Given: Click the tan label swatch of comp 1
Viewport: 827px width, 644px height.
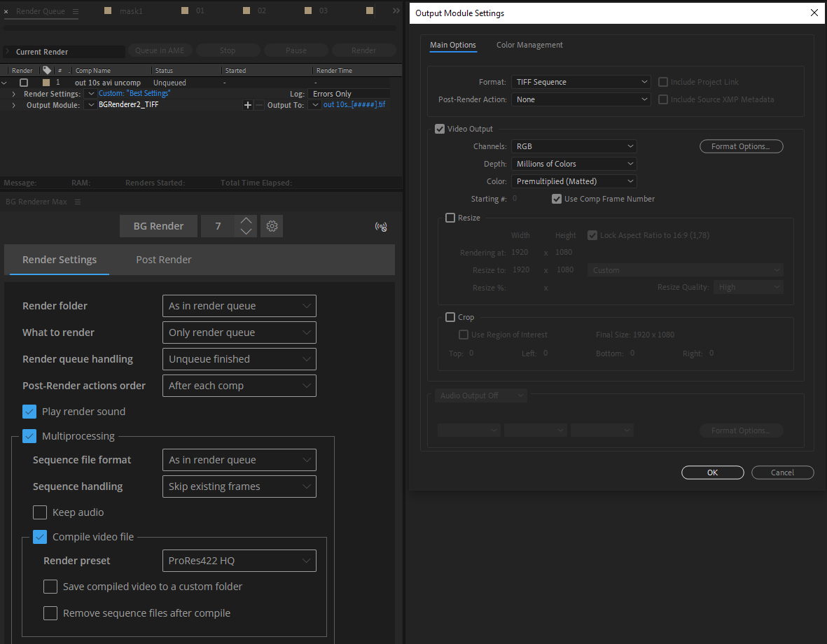Looking at the screenshot, I should tap(46, 83).
